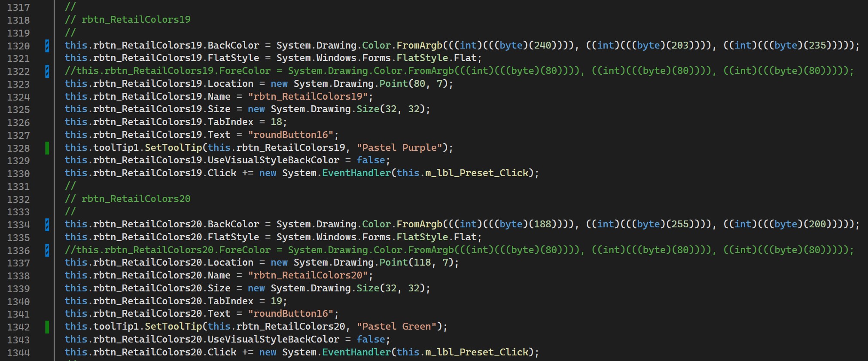This screenshot has height=361, width=868.
Task: Click the string "rbtn_RetailColors20" on the Name line
Action: click(x=308, y=275)
